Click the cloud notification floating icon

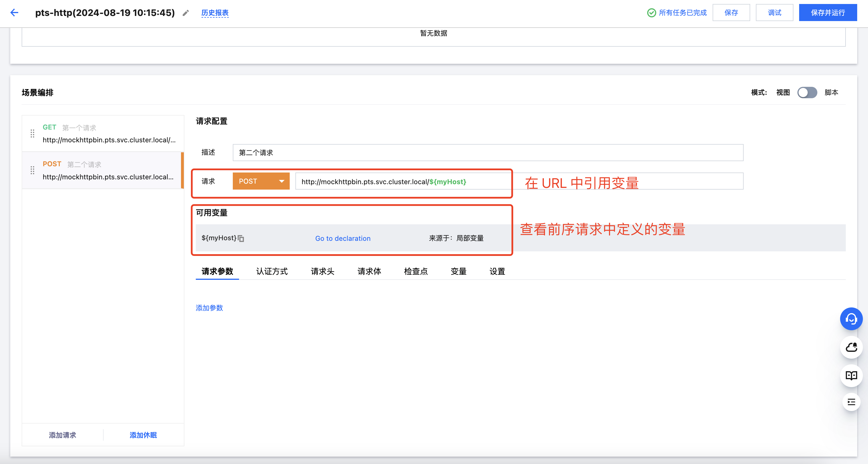click(851, 347)
